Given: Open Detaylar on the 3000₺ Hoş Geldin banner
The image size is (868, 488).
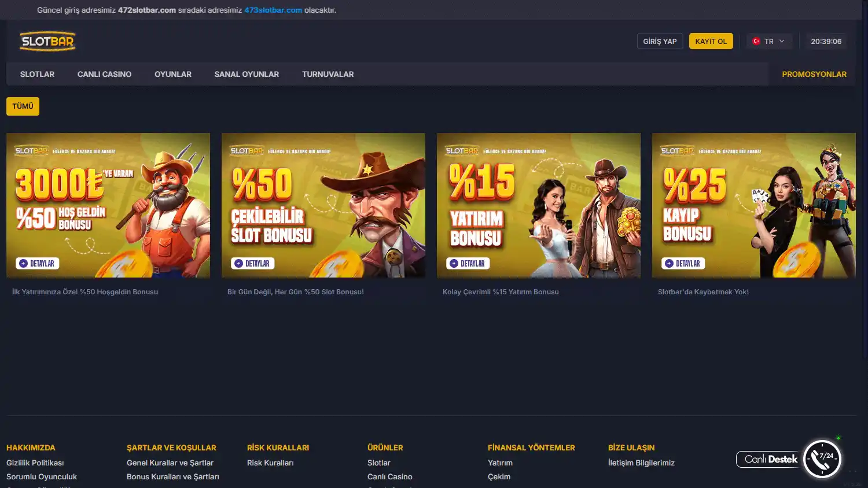Looking at the screenshot, I should tap(36, 263).
